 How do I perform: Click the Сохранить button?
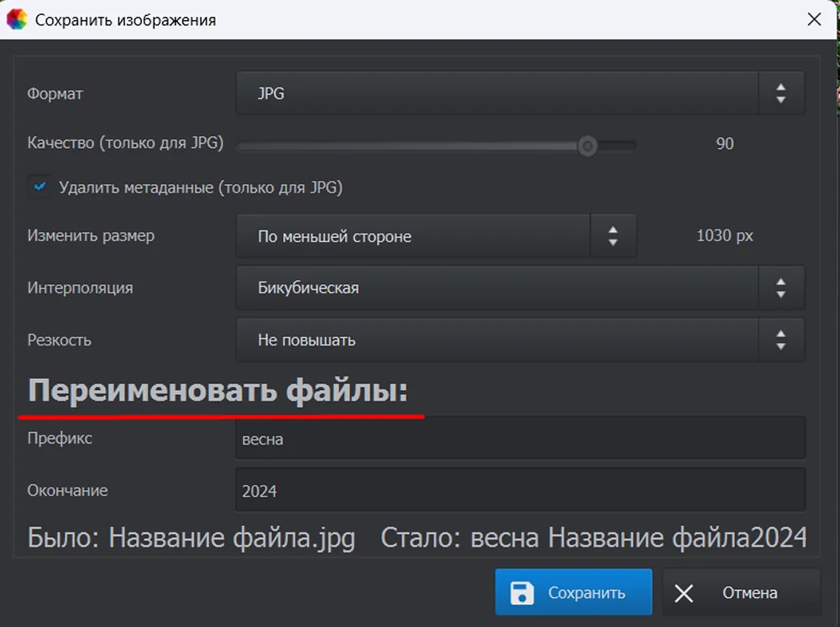click(573, 592)
